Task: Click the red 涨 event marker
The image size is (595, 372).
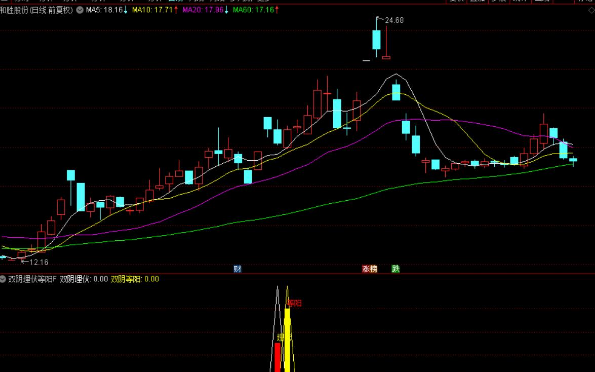Action: [366, 269]
